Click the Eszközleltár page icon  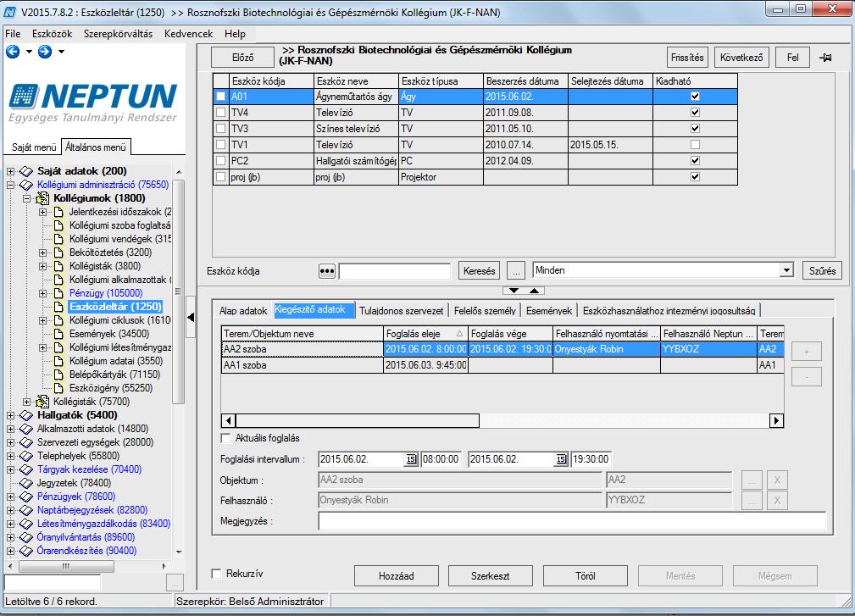point(58,307)
